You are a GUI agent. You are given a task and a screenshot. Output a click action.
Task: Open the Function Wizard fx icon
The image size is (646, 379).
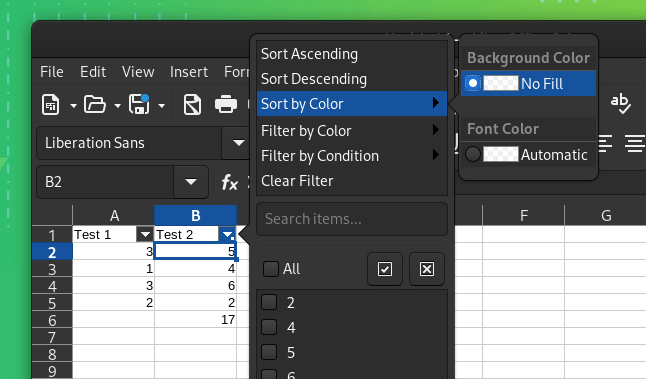coord(229,182)
